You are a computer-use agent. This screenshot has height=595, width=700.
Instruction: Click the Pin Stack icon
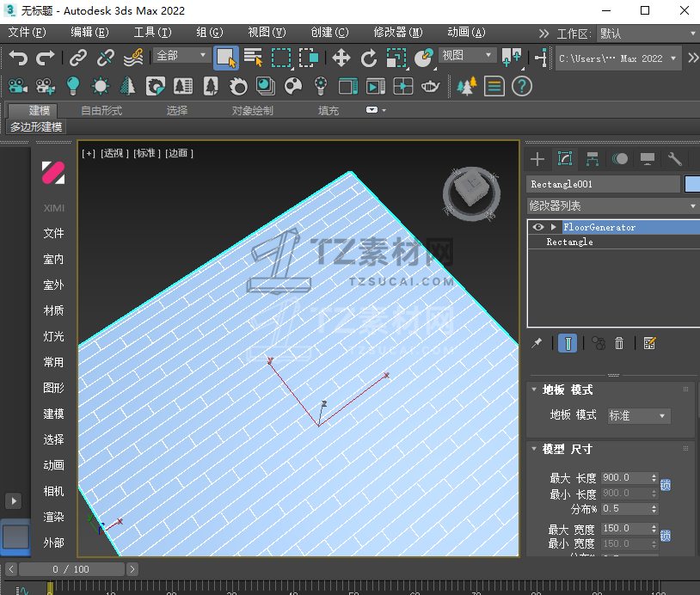click(537, 343)
